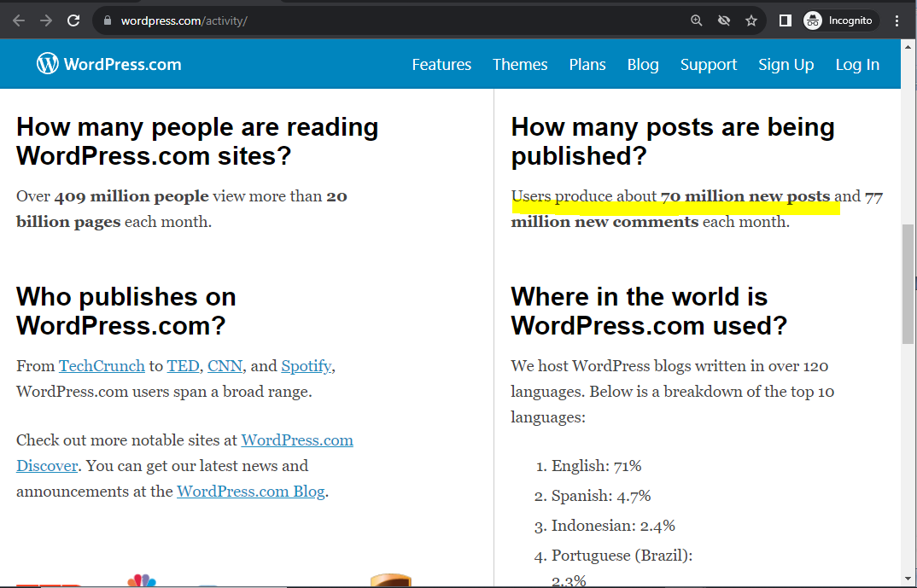This screenshot has height=588, width=917.
Task: Click the heading 'How many people are reading WordPress.com sites?'
Action: pyautogui.click(x=197, y=142)
